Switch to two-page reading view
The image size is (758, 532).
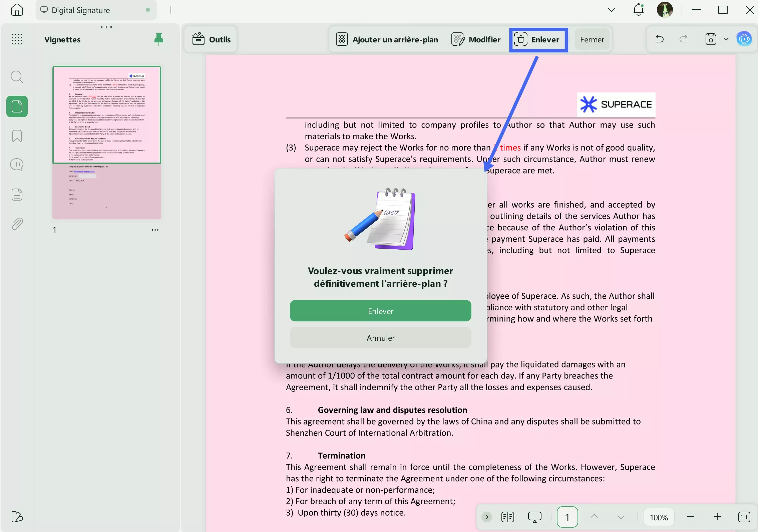pyautogui.click(x=507, y=517)
